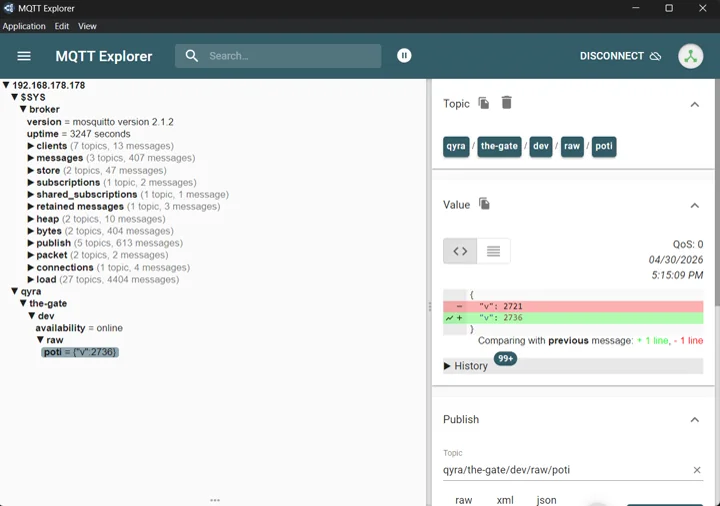Viewport: 720px width, 506px height.
Task: Expand the store node
Action: (x=31, y=170)
